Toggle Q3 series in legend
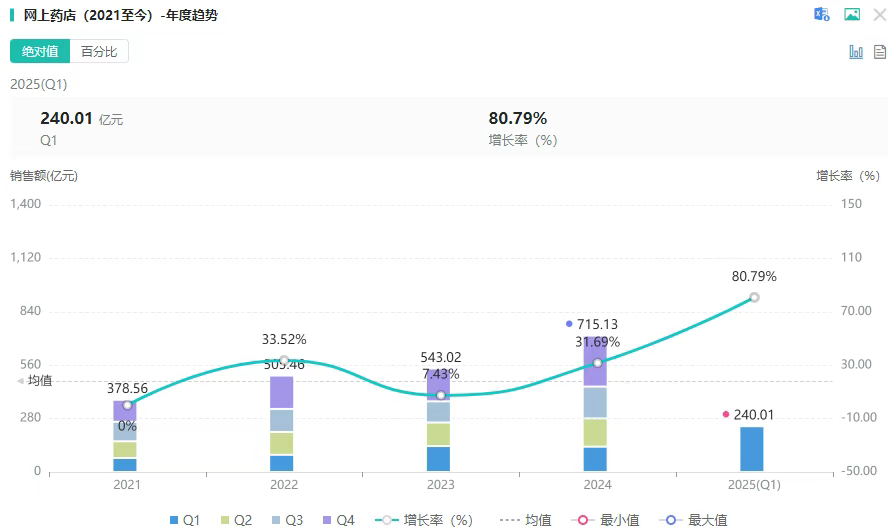Viewport: 888px width, 529px height. click(x=287, y=520)
